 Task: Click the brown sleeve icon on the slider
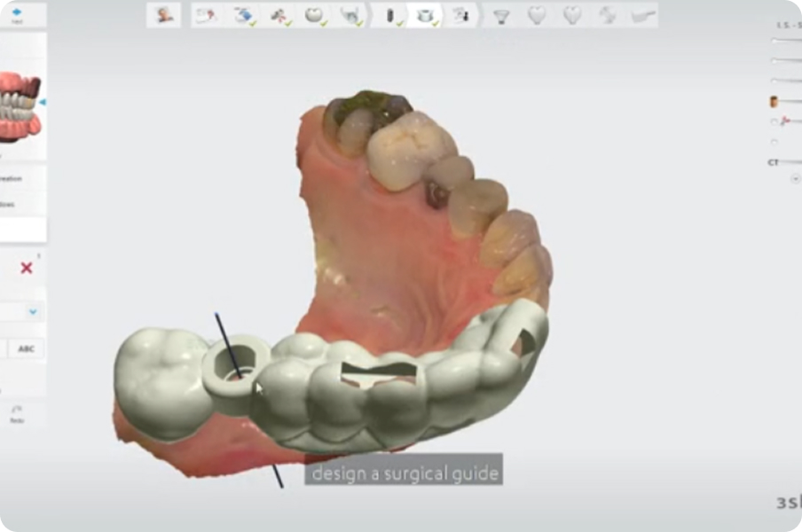pyautogui.click(x=774, y=102)
